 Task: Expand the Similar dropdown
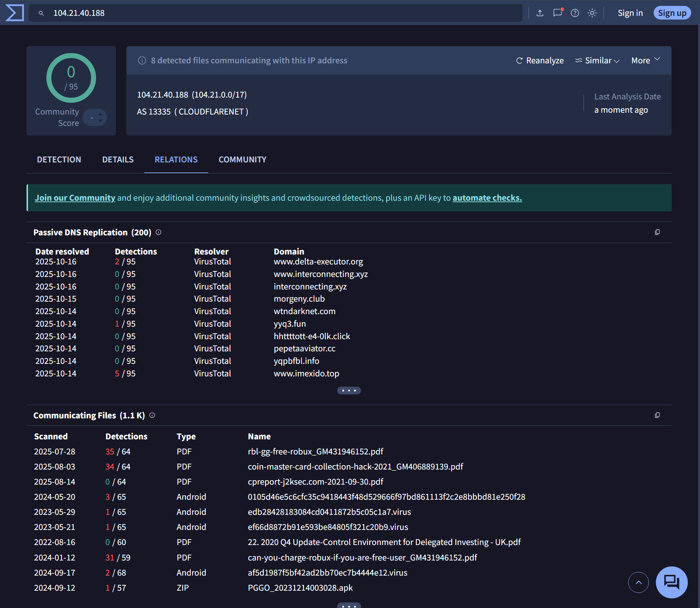point(598,60)
